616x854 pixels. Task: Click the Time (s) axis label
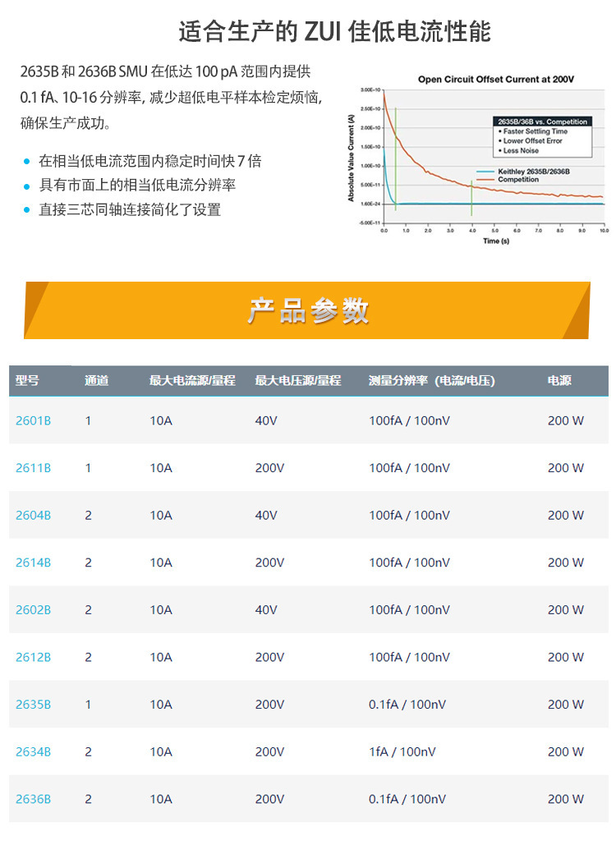tap(496, 241)
